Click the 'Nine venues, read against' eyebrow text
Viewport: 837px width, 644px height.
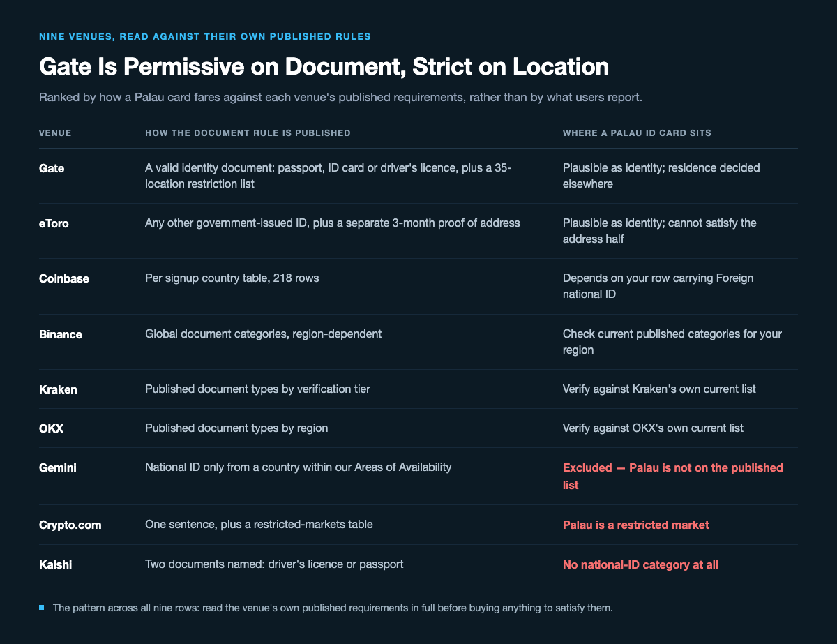pyautogui.click(x=205, y=36)
